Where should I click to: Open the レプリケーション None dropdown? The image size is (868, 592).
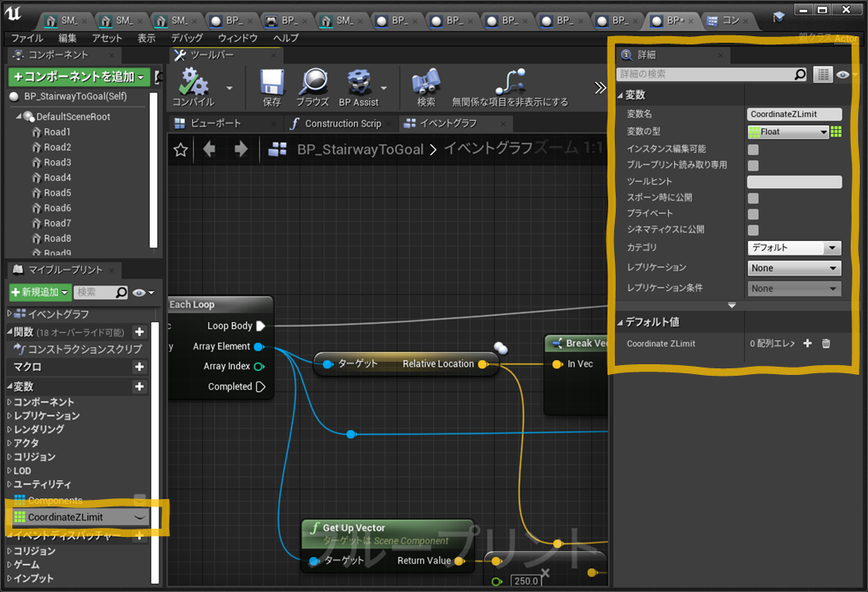click(794, 268)
